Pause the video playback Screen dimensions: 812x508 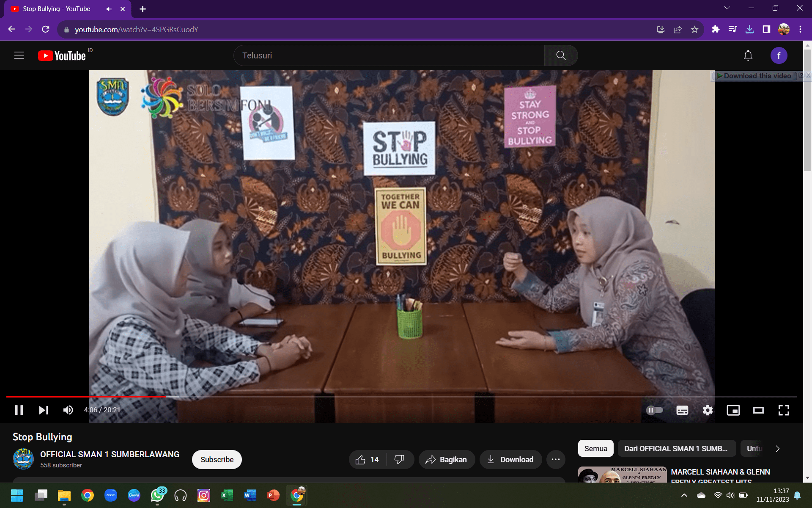click(x=19, y=410)
